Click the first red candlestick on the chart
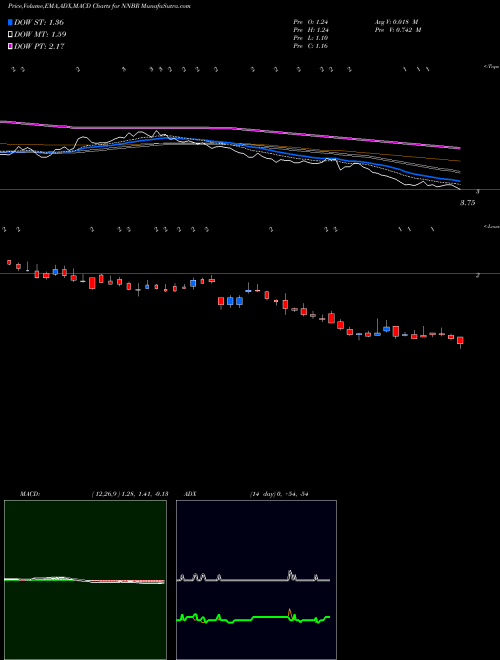 click(x=9, y=262)
